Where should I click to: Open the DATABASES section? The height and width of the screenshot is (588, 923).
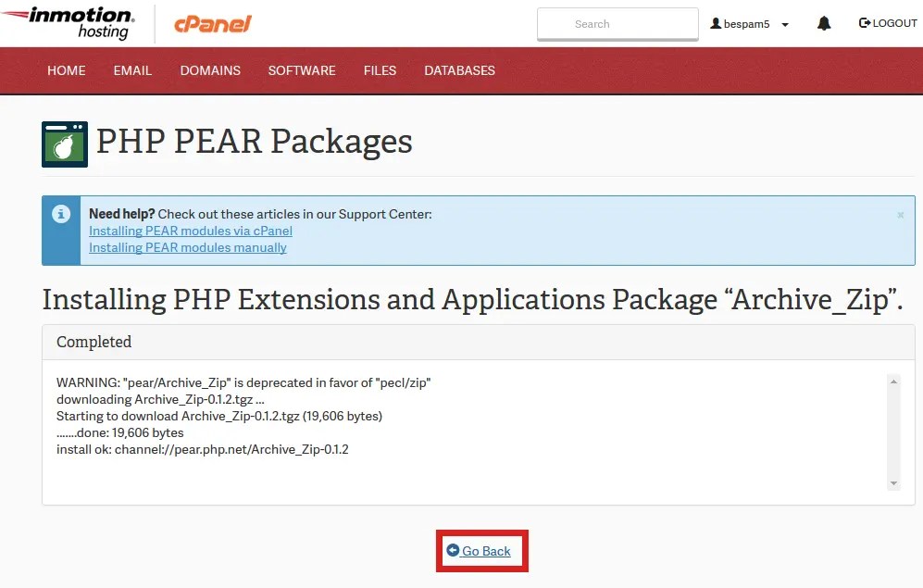click(x=459, y=70)
